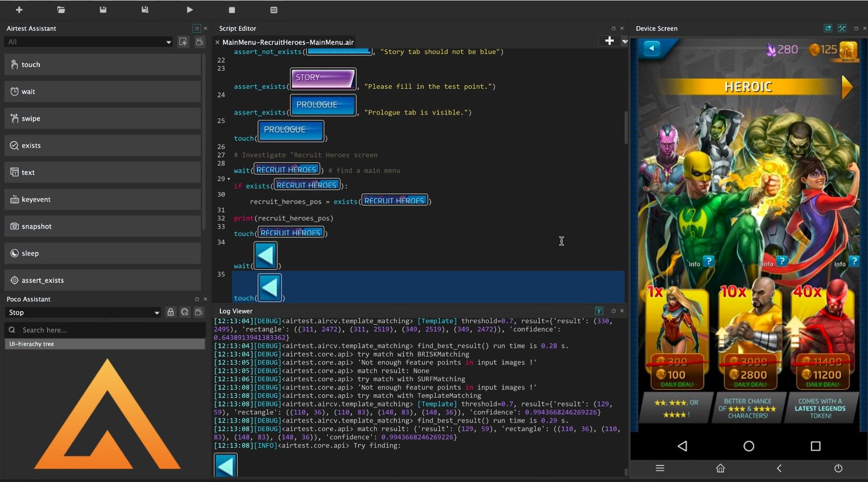Add a new script tab with plus button
The width and height of the screenshot is (868, 482).
(609, 41)
